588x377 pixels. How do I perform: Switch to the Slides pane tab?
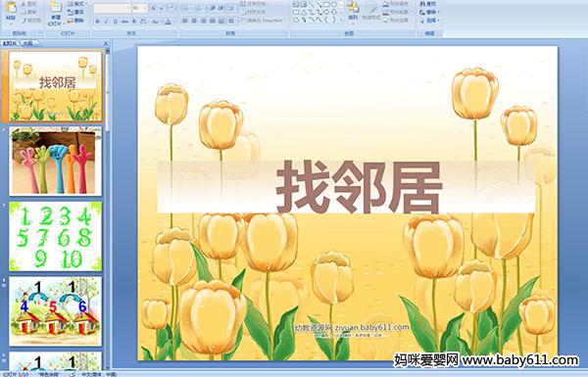click(10, 43)
